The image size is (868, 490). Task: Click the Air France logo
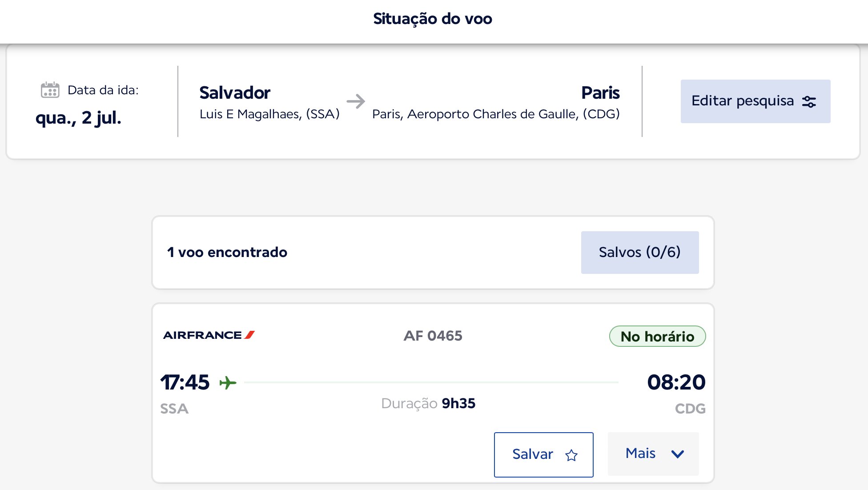click(x=209, y=335)
